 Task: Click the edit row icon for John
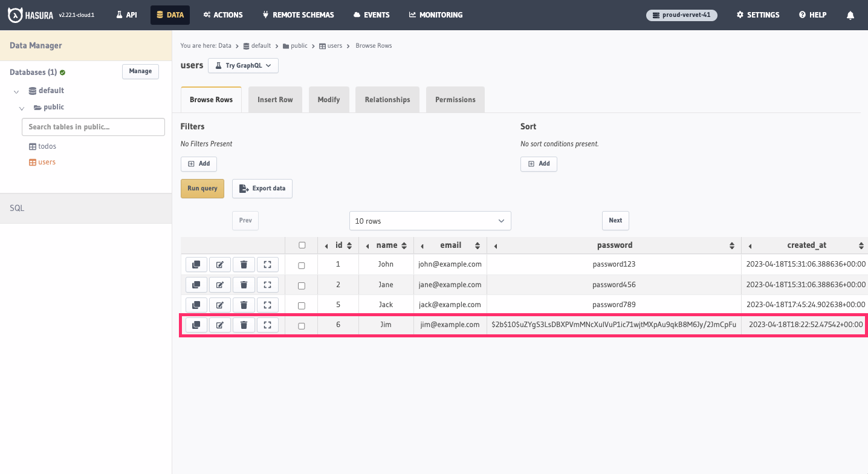[x=220, y=265]
